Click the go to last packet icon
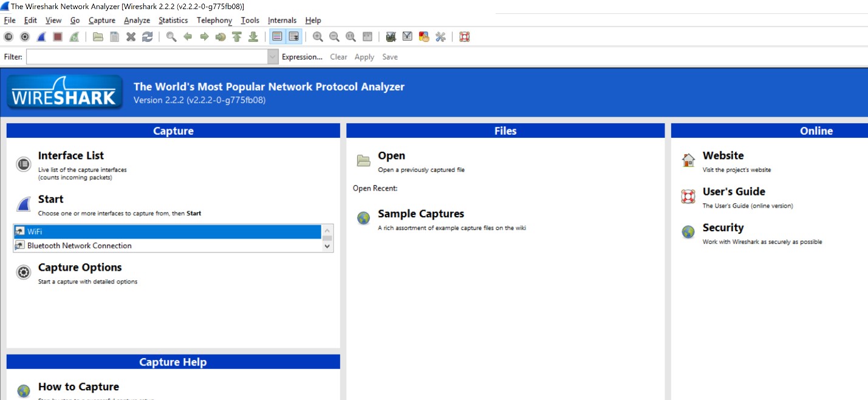868x400 pixels. coord(253,37)
